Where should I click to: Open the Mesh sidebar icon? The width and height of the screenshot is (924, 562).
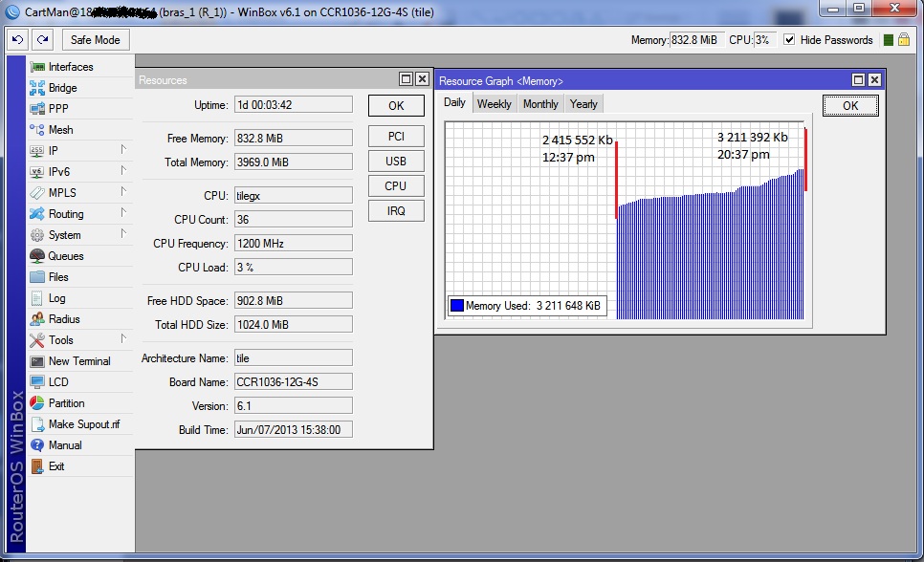click(37, 130)
